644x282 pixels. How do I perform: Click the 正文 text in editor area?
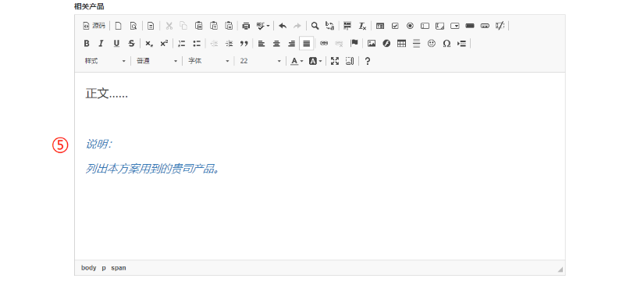tap(97, 93)
